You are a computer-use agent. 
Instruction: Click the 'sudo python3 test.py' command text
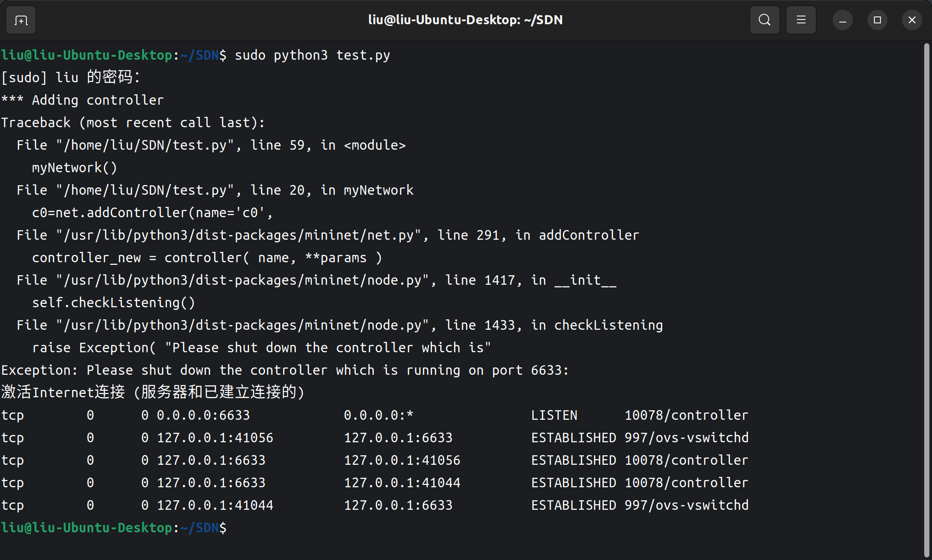tap(312, 55)
